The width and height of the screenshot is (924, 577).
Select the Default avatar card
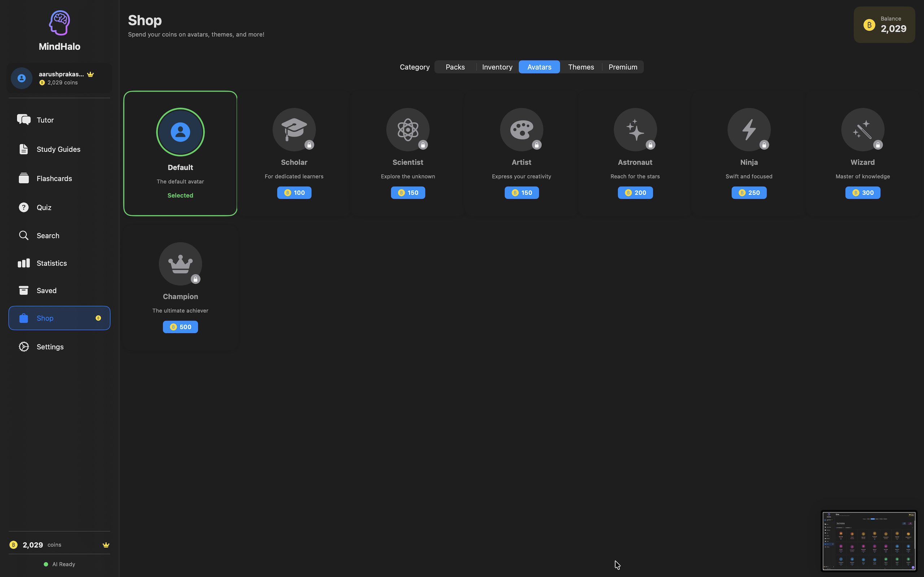tap(180, 153)
